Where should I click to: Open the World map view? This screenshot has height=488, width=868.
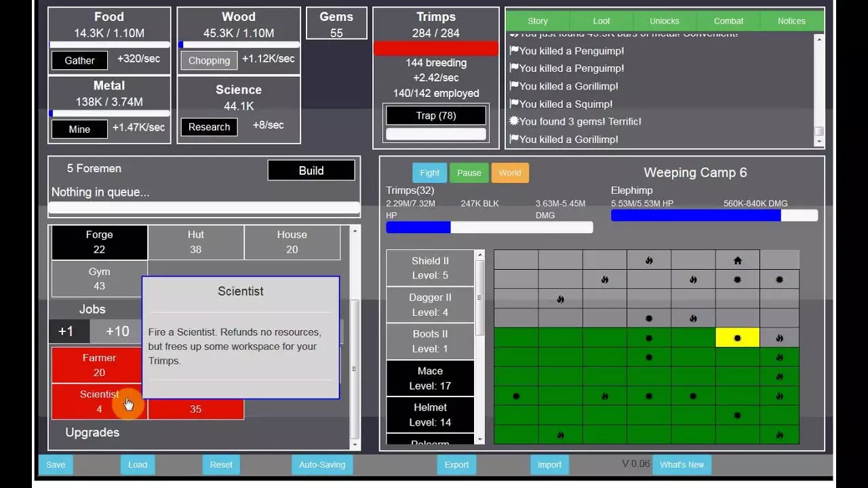(x=510, y=173)
